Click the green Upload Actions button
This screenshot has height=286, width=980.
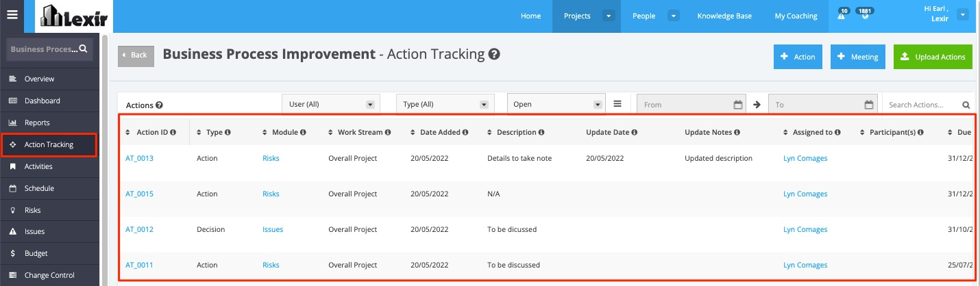pyautogui.click(x=933, y=57)
